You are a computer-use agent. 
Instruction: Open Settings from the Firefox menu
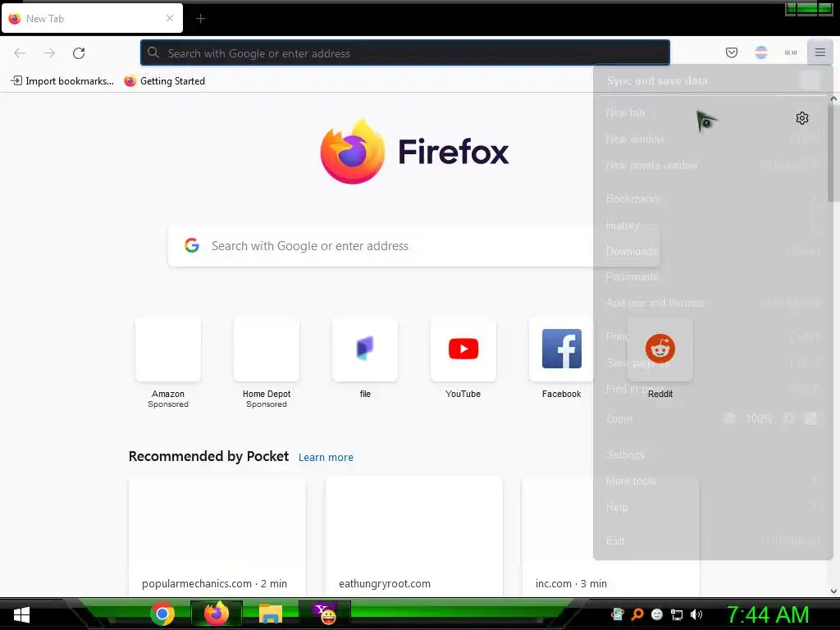(x=713, y=454)
